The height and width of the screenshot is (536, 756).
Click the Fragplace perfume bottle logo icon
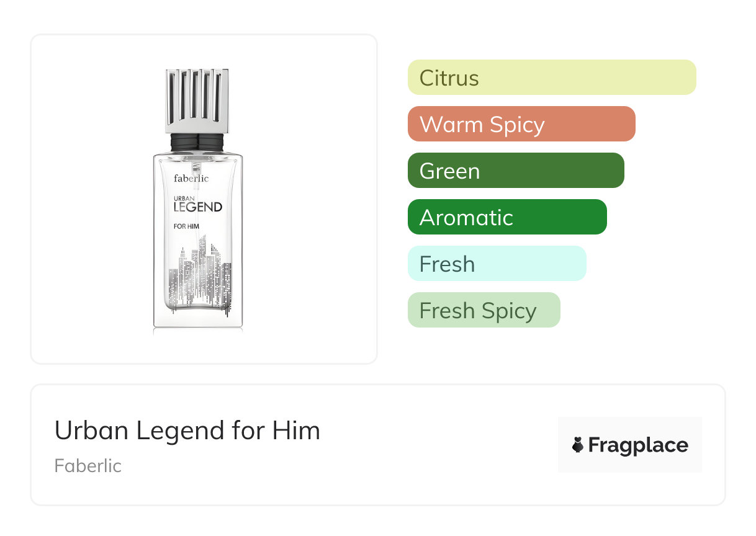578,445
